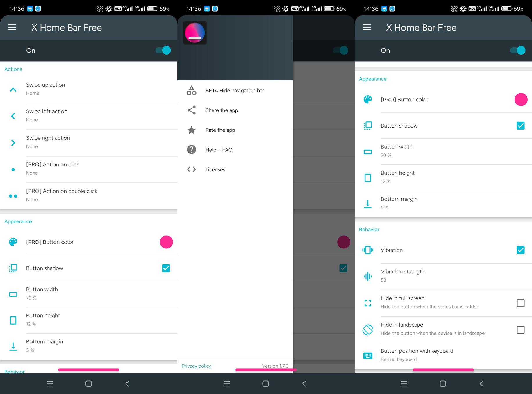This screenshot has height=394, width=532.
Task: Tap the palette icon in the third screen
Action: pyautogui.click(x=368, y=100)
